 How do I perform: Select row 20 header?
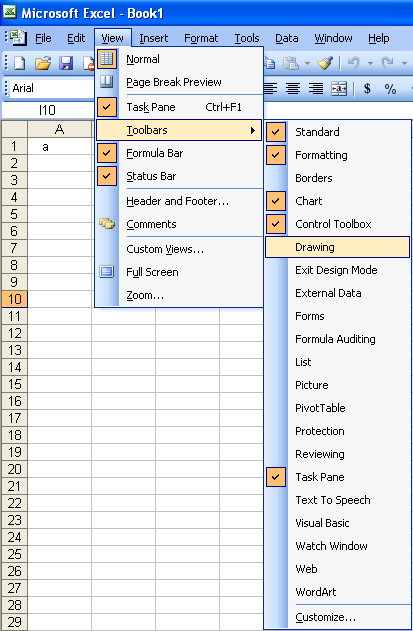point(14,469)
